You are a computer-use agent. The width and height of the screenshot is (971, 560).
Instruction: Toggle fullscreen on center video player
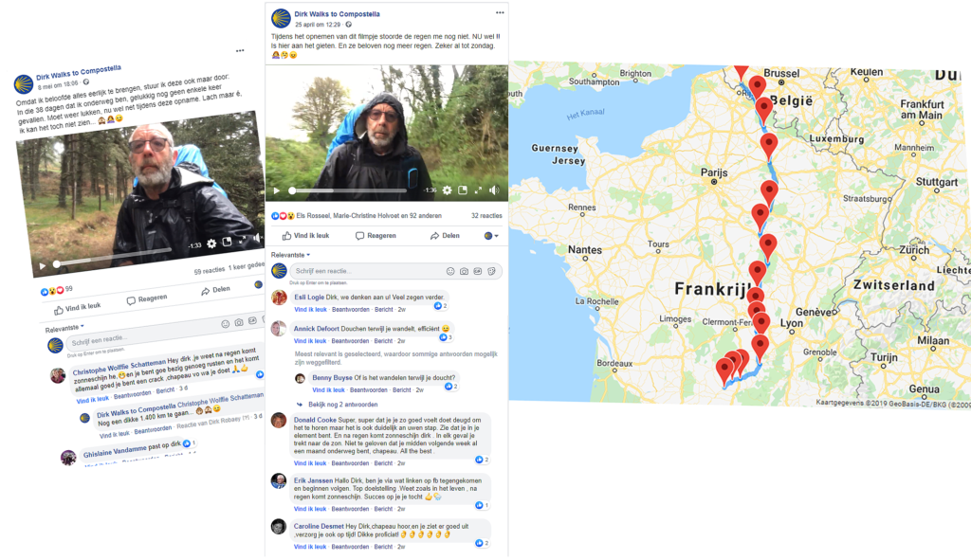tap(478, 190)
